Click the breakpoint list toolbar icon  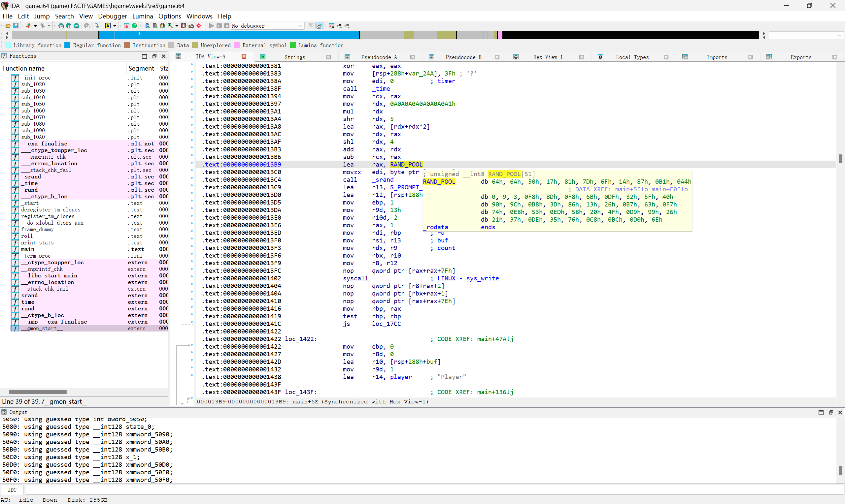click(332, 26)
